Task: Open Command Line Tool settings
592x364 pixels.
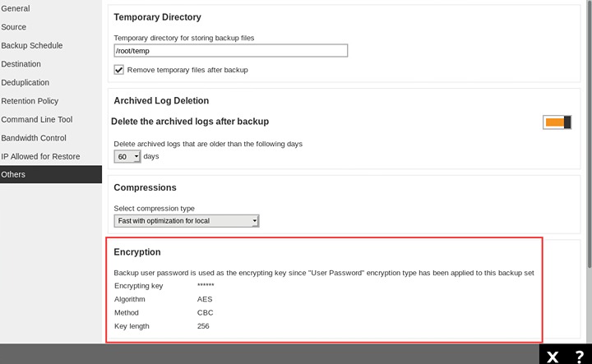Action: (x=37, y=119)
